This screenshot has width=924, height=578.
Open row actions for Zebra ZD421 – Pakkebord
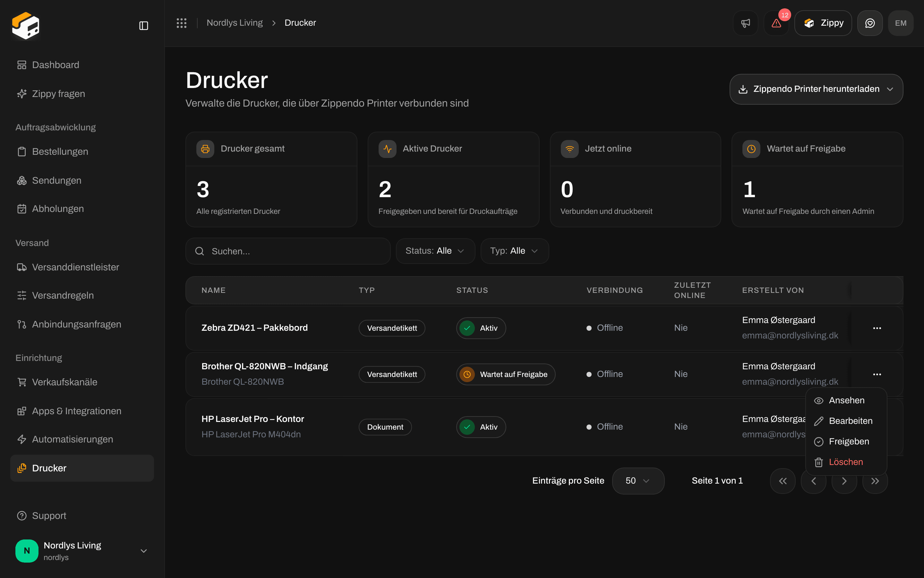(x=877, y=328)
